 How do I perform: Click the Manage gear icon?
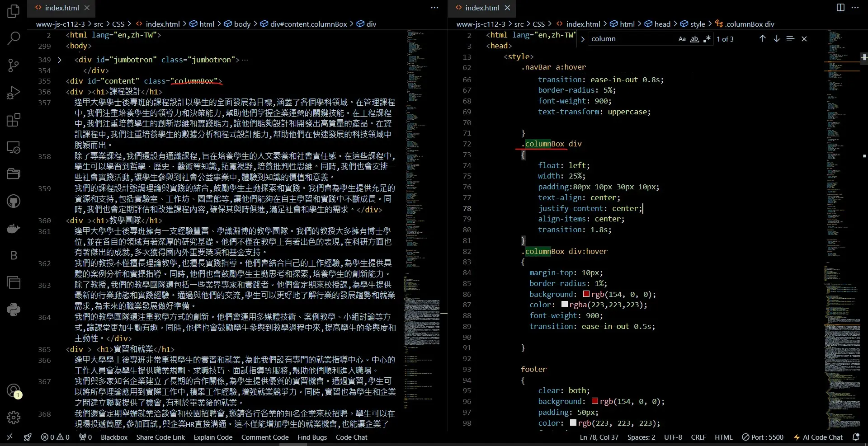click(14, 417)
